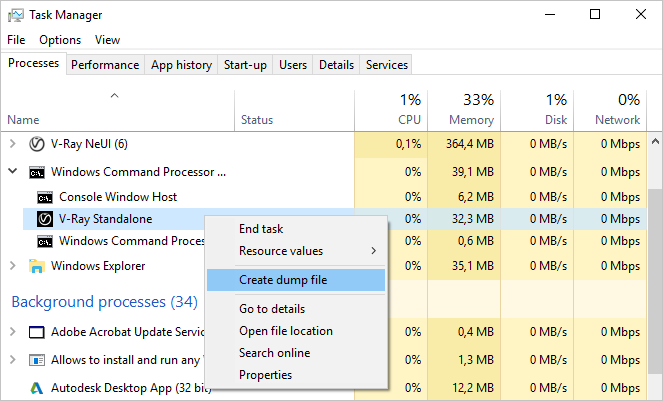Switch to the Details tab
This screenshot has height=401, width=663.
(336, 65)
